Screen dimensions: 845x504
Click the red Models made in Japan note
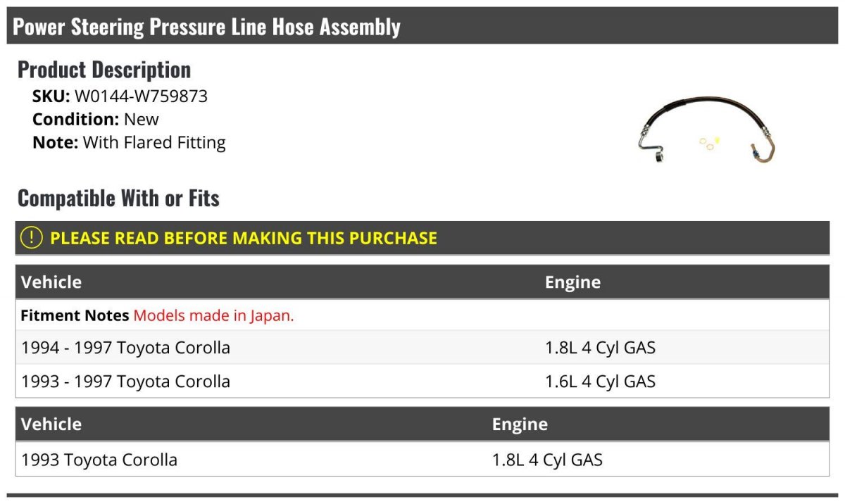point(213,315)
